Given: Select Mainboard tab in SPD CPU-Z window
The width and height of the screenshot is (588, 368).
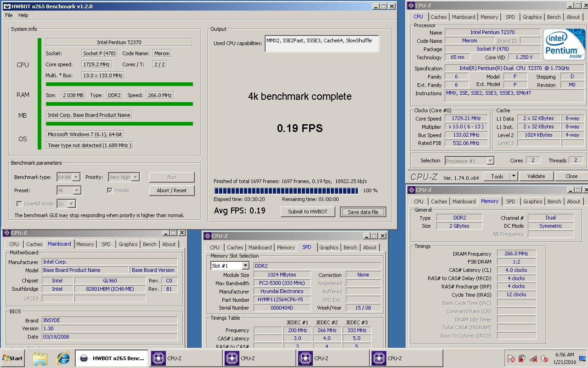Looking at the screenshot, I should (260, 247).
